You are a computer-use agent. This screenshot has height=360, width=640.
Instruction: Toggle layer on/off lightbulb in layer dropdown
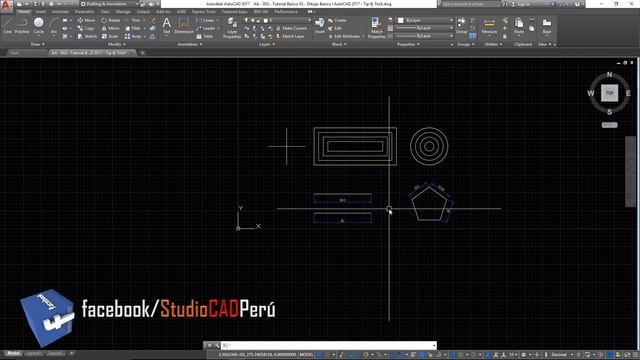(246, 20)
